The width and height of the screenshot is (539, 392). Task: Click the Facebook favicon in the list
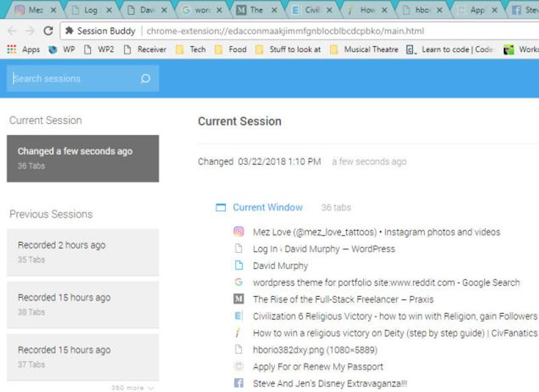(x=239, y=383)
